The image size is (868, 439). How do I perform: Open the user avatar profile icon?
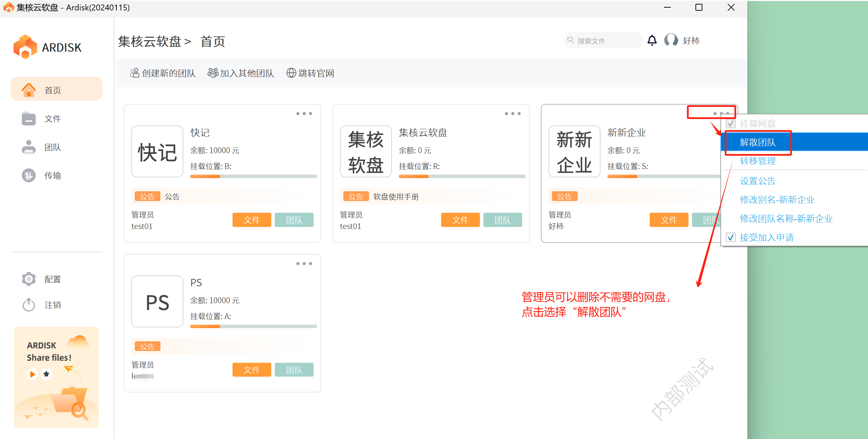(671, 40)
